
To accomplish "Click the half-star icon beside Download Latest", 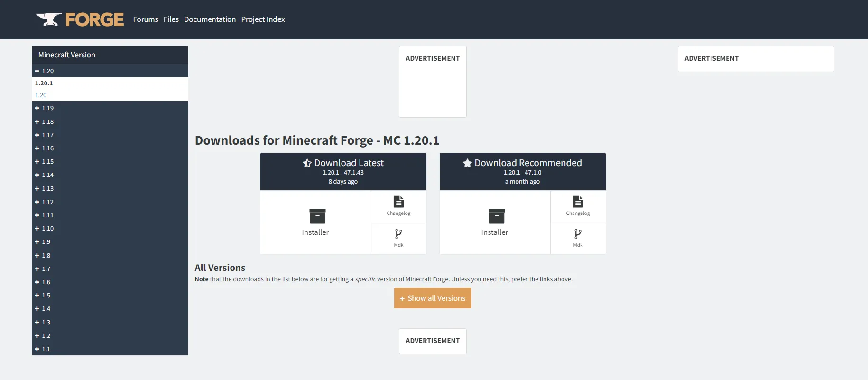I will 307,163.
